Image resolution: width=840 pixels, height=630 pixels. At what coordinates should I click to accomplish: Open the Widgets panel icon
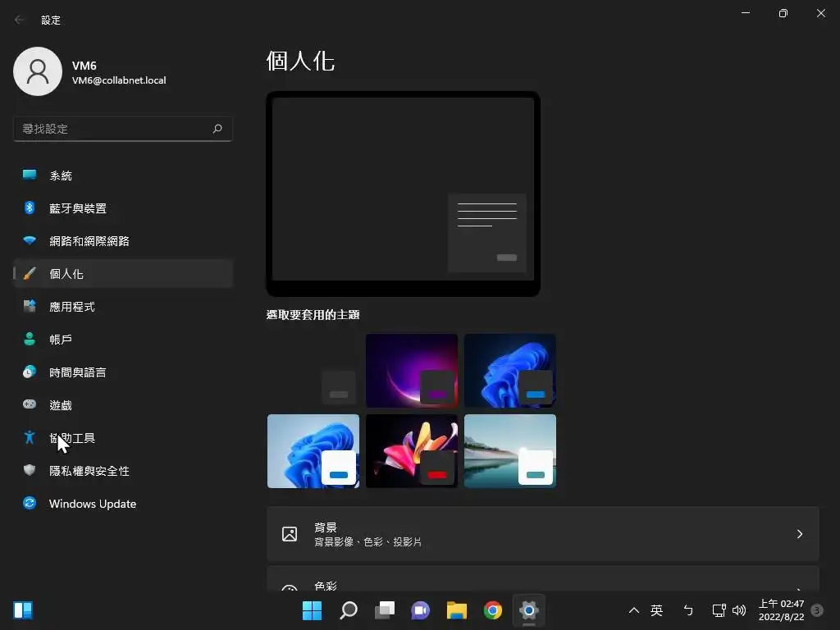tap(23, 610)
